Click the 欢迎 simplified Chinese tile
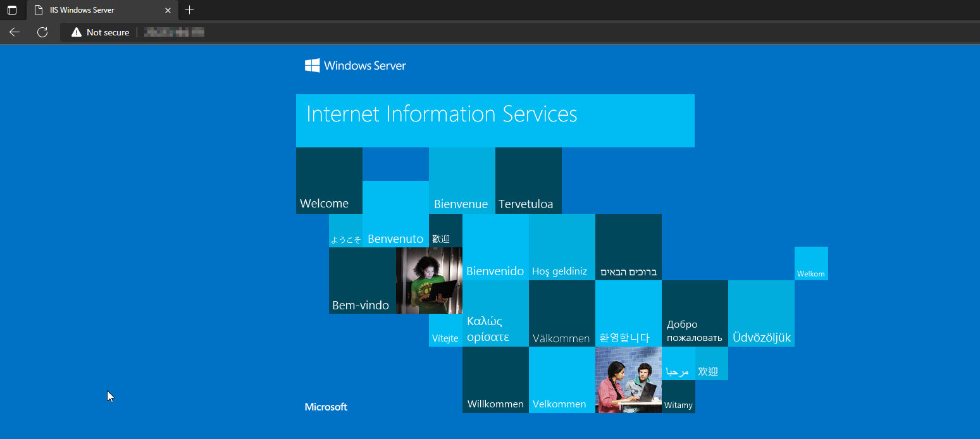This screenshot has height=439, width=980. tap(712, 363)
